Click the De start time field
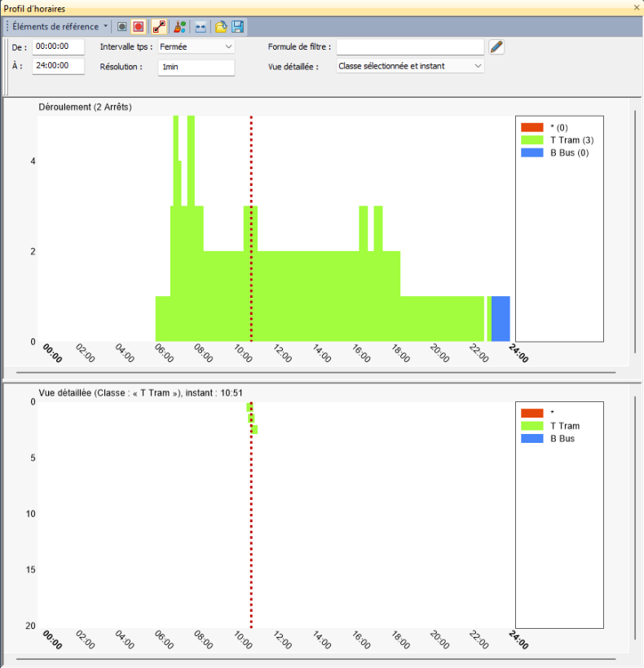 (58, 47)
